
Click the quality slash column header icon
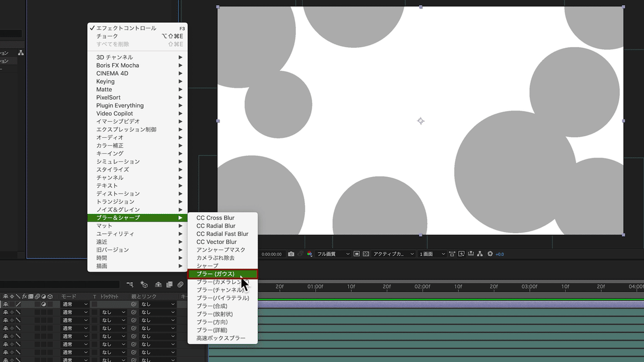click(18, 296)
